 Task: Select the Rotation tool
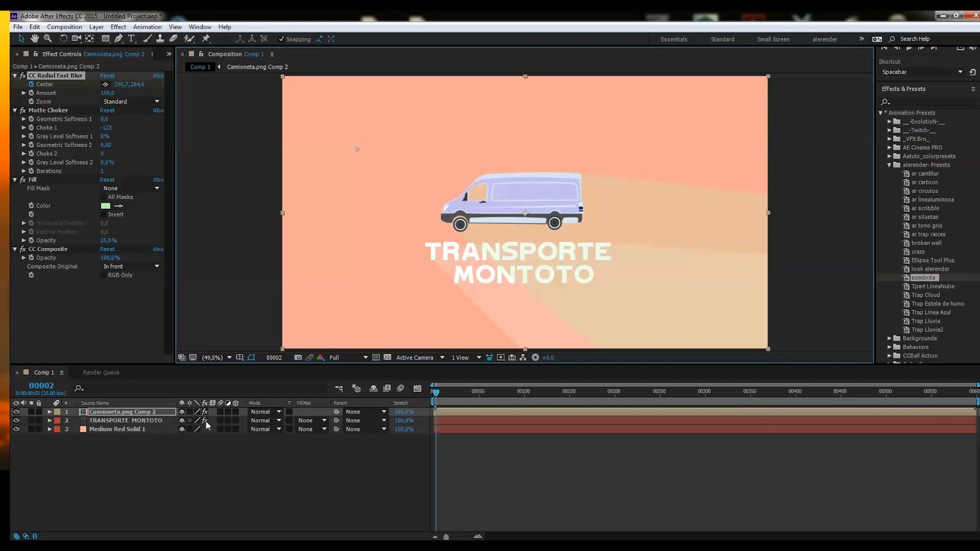63,39
